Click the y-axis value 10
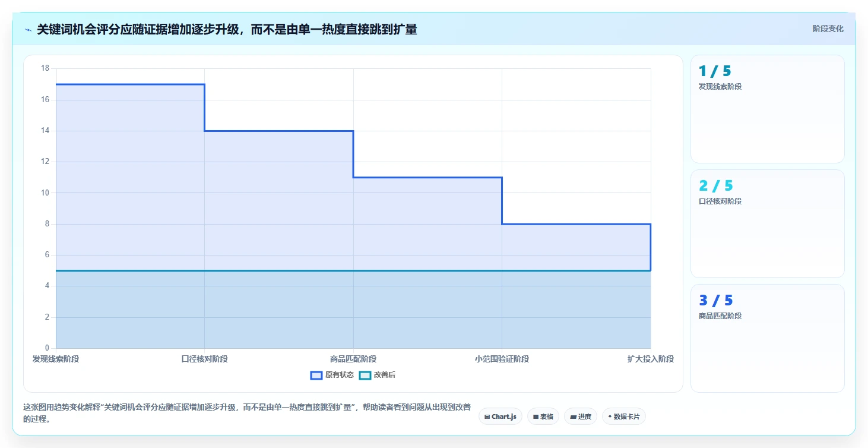The width and height of the screenshot is (868, 448). pyautogui.click(x=45, y=193)
